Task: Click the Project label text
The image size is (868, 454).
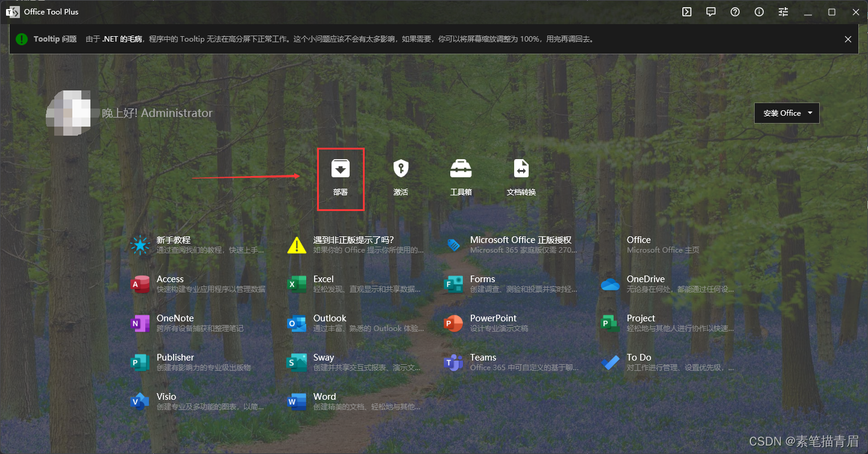Action: (641, 318)
